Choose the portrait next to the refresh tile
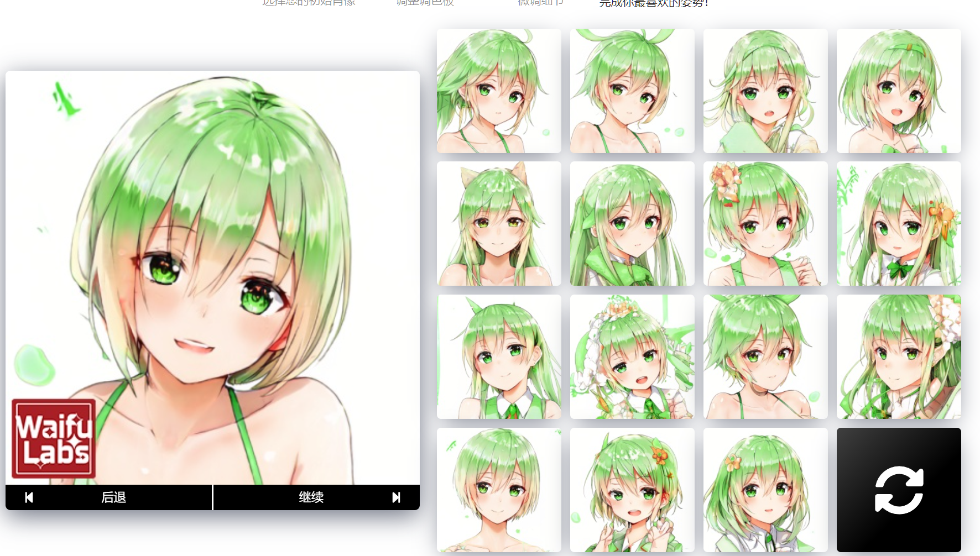The image size is (980, 556). point(765,490)
